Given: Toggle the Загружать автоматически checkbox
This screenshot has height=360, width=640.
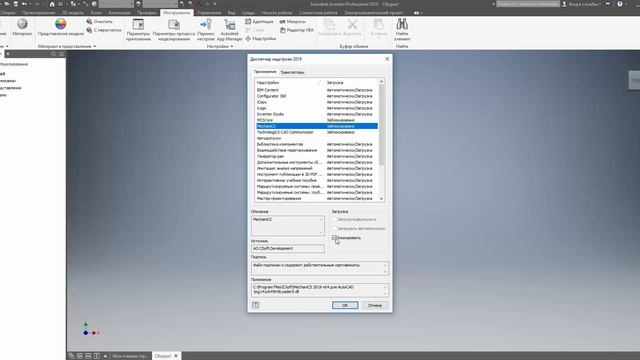Looking at the screenshot, I should (x=334, y=229).
